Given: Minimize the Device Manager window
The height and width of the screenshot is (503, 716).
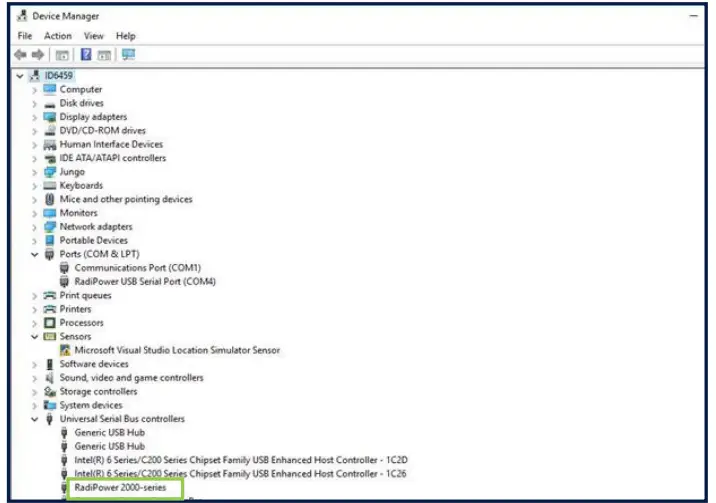Looking at the screenshot, I should tap(694, 16).
